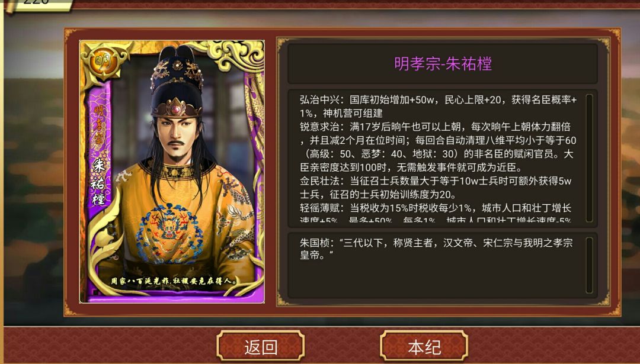640x364 pixels.
Task: Click the scroll tab at top-left corner
Action: coord(37,5)
